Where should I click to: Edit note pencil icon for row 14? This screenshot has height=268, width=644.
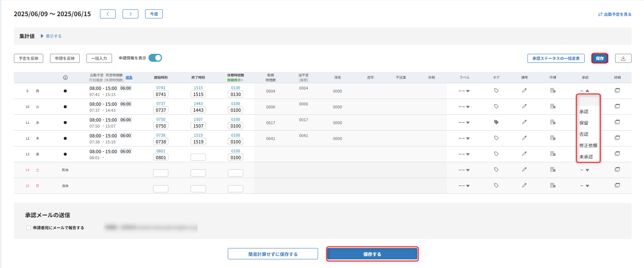[x=524, y=169]
